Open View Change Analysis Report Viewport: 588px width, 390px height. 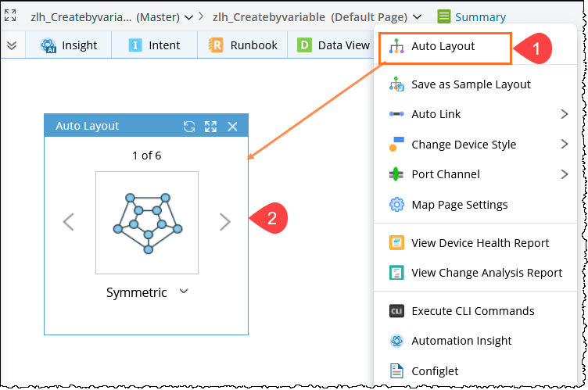(x=486, y=273)
